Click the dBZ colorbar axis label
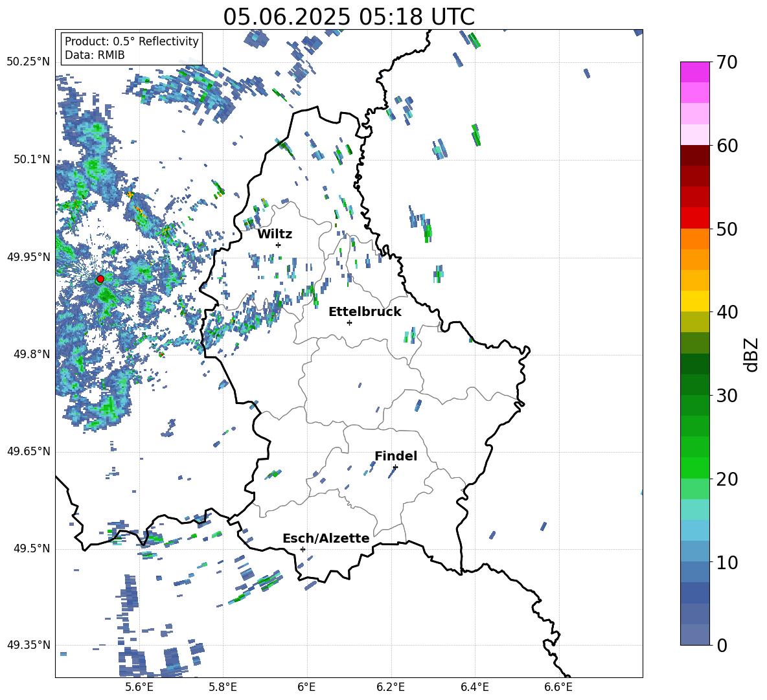Screen dimensions: 767x700 tap(752, 354)
